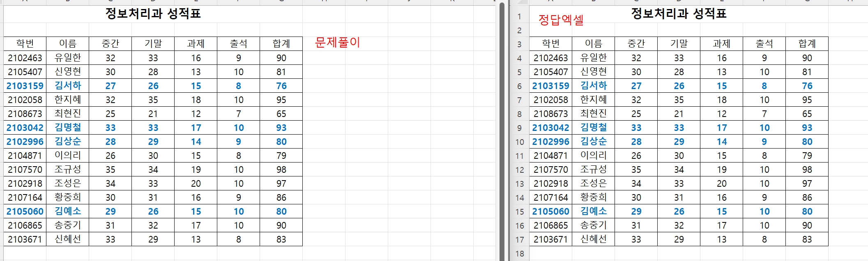Select student ID 2103671 in left sheet

(25, 239)
